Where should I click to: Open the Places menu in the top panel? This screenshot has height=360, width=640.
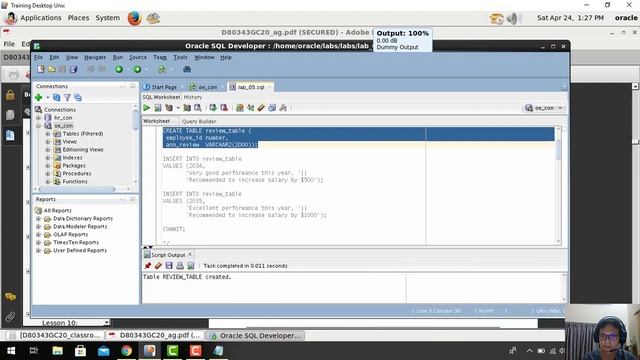click(78, 18)
